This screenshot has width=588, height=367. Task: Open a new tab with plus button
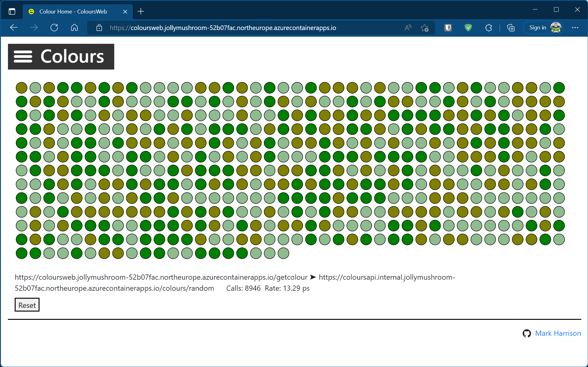click(x=141, y=12)
